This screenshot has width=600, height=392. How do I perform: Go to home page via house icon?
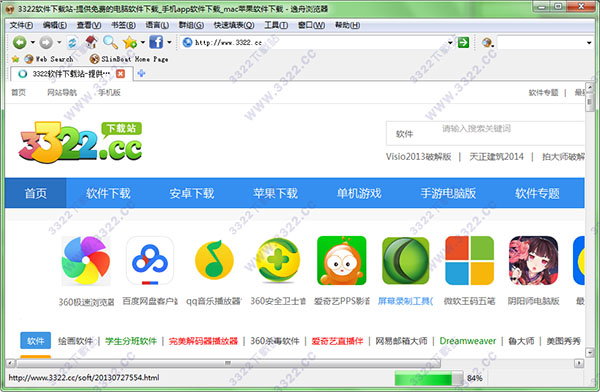point(91,42)
